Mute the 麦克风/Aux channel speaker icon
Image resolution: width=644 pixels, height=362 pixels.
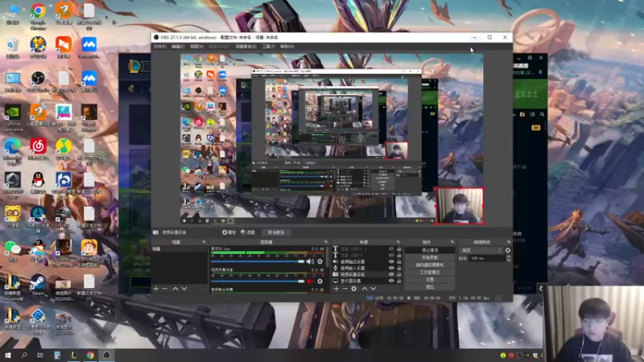point(310,261)
